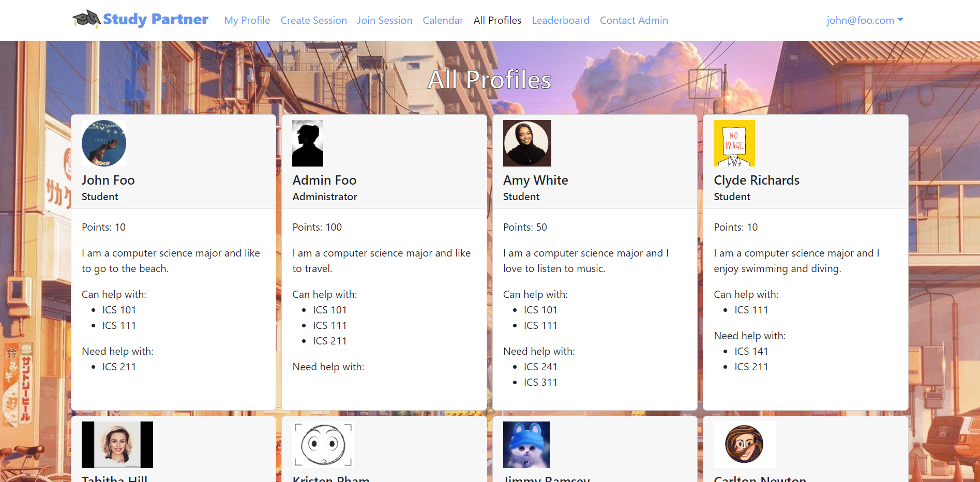Click the Study Partner brand text
The width and height of the screenshot is (980, 482).
(155, 19)
